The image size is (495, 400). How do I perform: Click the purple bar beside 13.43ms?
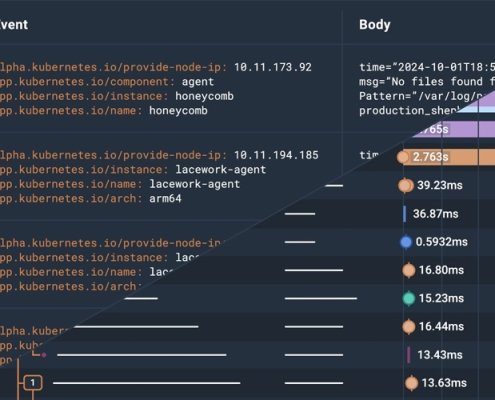[x=409, y=355]
